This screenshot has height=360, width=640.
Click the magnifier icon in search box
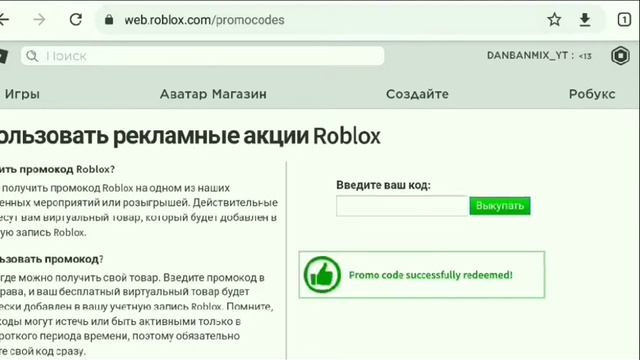tap(32, 56)
